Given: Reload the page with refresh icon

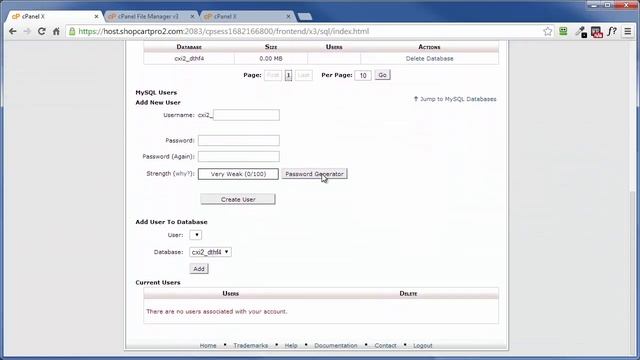Looking at the screenshot, I should point(42,31).
